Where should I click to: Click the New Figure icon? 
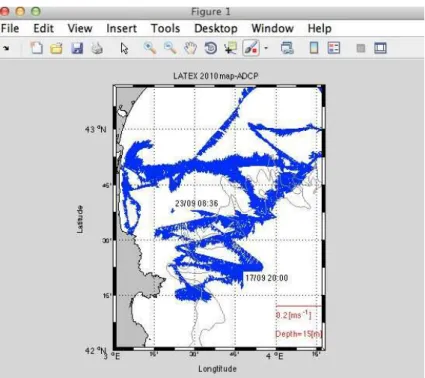(x=36, y=48)
